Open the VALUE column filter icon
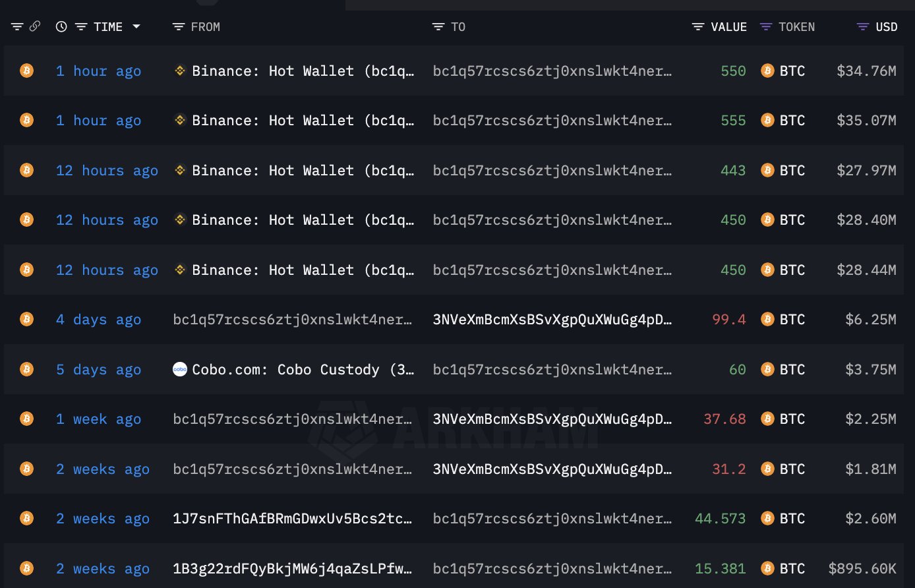The width and height of the screenshot is (915, 588). pos(698,26)
